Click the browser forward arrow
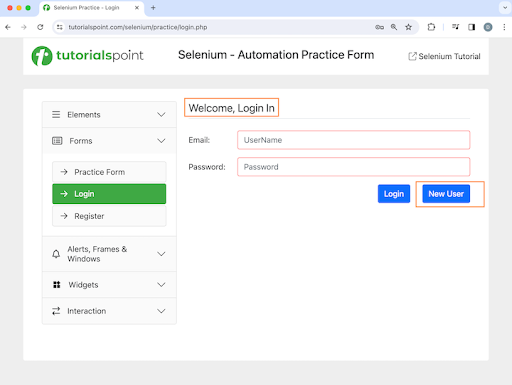Image resolution: width=512 pixels, height=385 pixels. (x=24, y=27)
